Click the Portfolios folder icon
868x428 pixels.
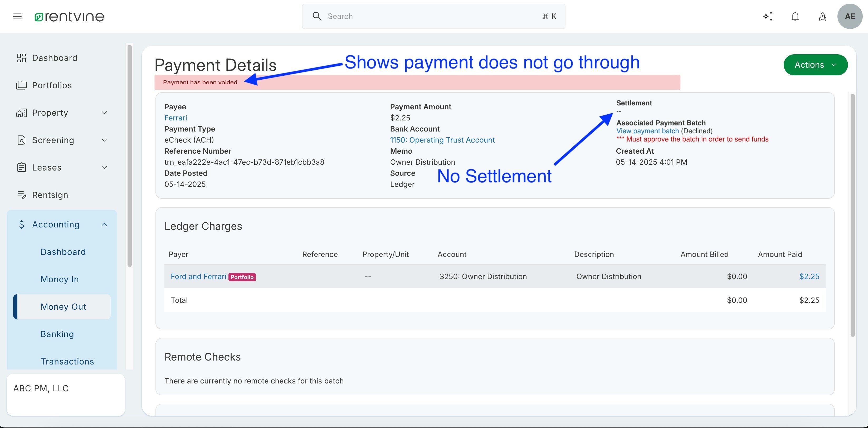pyautogui.click(x=22, y=85)
